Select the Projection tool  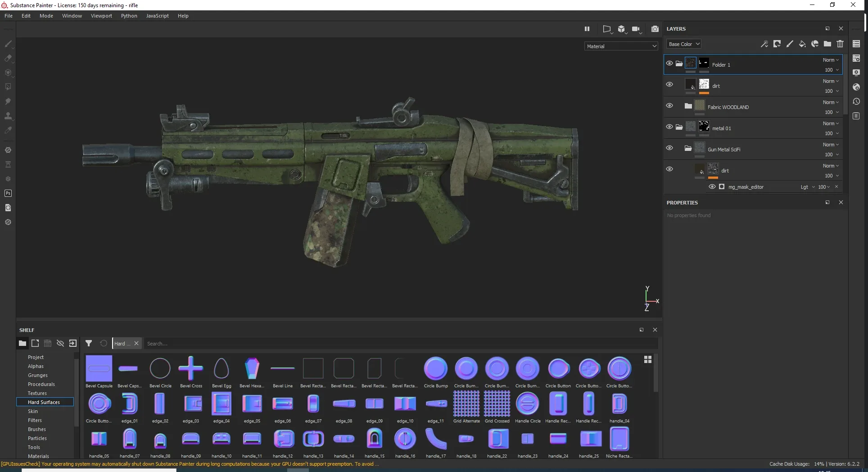coord(8,73)
